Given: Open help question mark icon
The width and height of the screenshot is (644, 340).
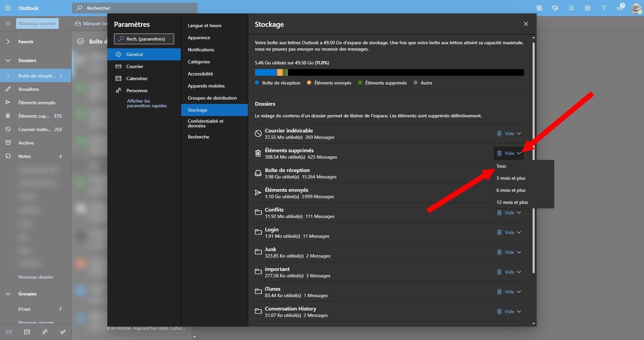Looking at the screenshot, I should 604,8.
